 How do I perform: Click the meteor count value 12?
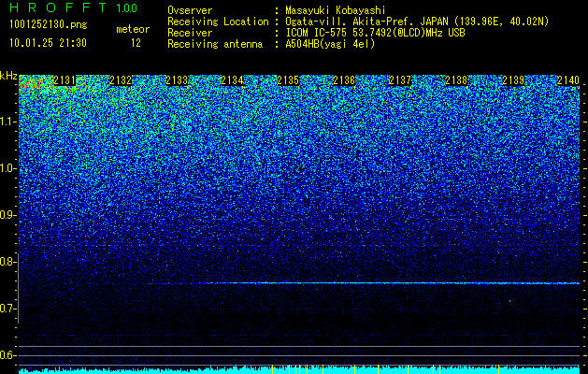[x=136, y=43]
